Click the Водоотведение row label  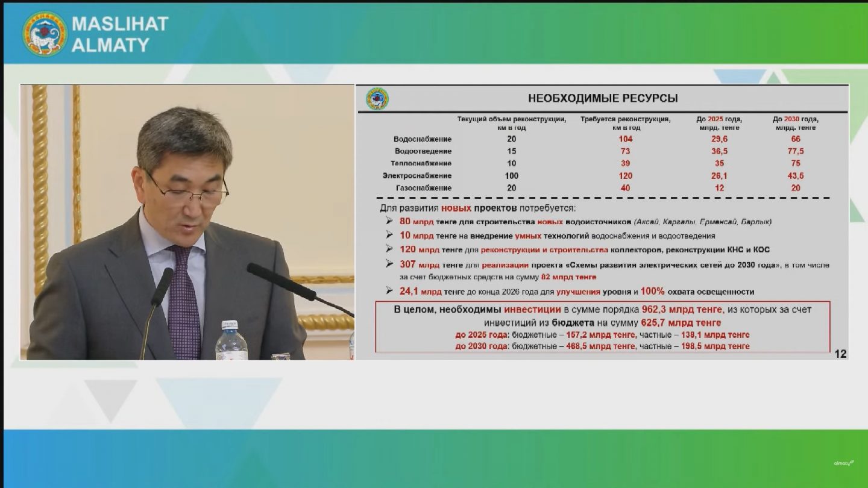click(423, 151)
